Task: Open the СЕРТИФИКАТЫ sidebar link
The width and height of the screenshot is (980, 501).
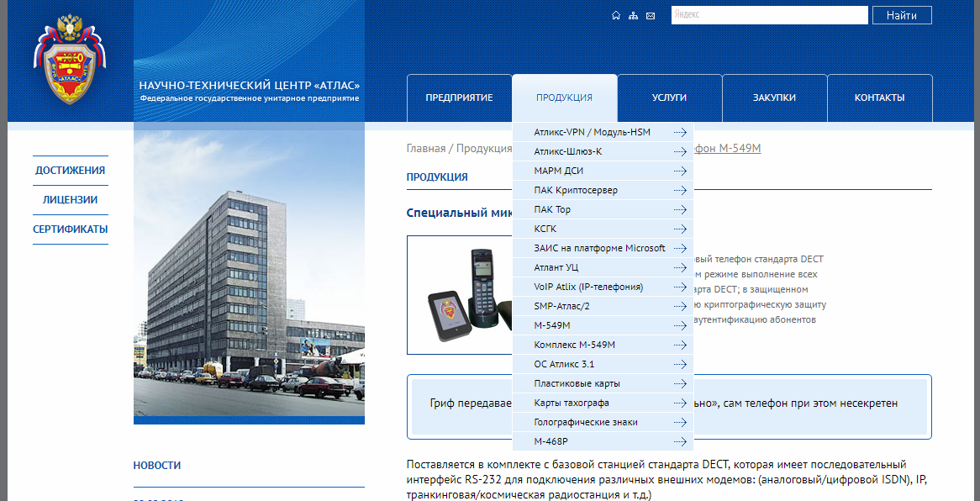Action: (x=70, y=229)
